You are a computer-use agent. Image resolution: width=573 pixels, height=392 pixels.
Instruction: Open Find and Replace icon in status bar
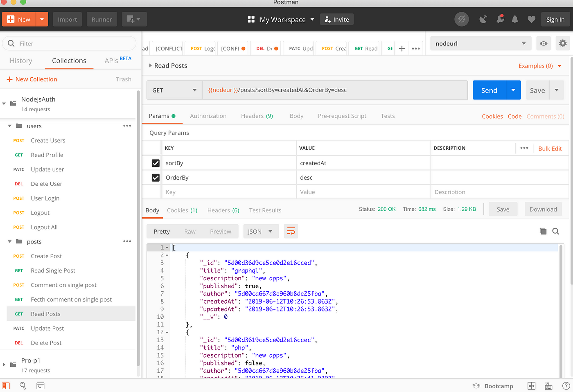point(23,385)
